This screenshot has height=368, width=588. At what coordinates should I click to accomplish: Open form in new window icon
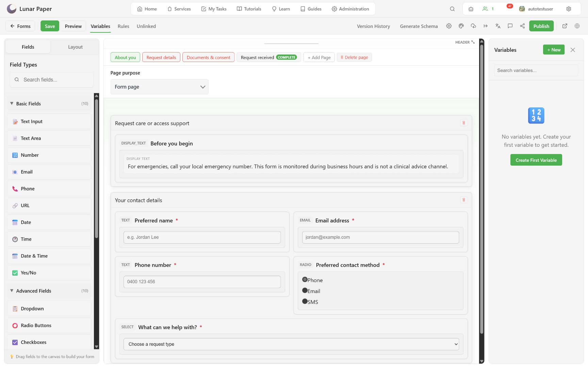click(x=565, y=26)
